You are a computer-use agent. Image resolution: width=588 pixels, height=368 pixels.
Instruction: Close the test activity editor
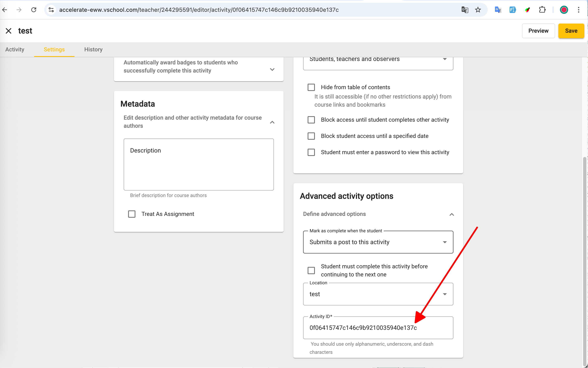click(x=9, y=31)
